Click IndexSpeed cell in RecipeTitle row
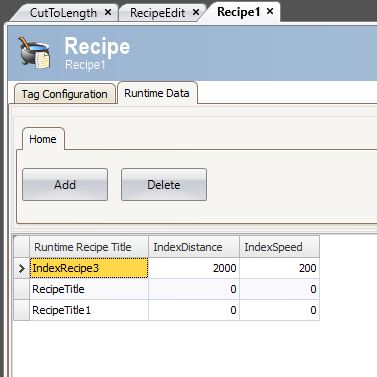Viewport: 377px width, 377px height. click(x=279, y=289)
